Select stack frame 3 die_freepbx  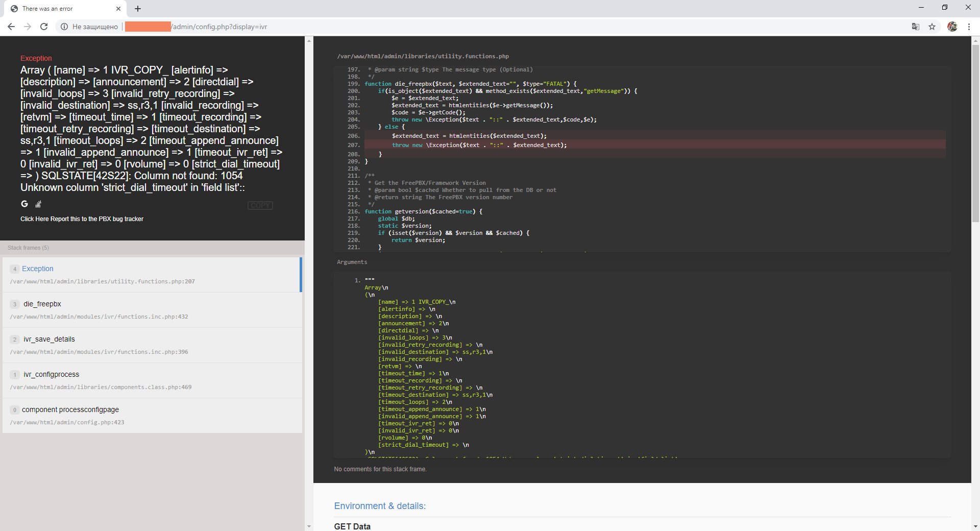(x=152, y=310)
